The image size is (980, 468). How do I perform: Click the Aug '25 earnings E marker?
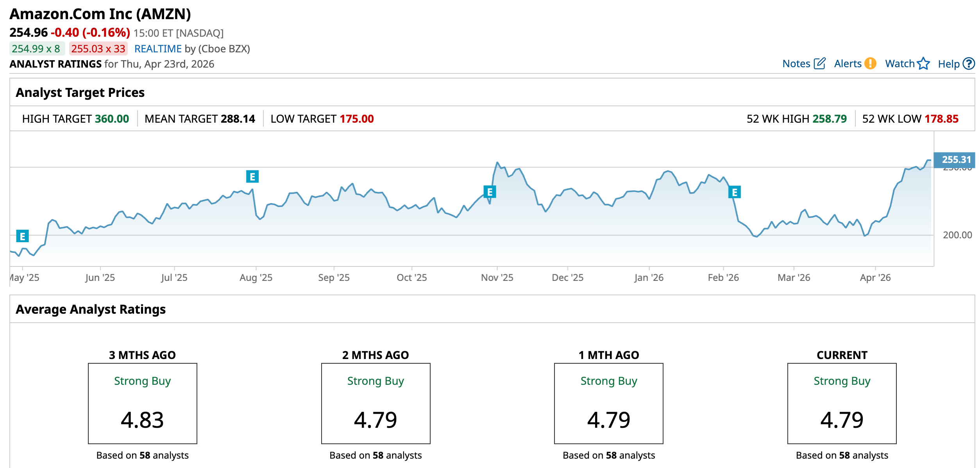coord(252,177)
